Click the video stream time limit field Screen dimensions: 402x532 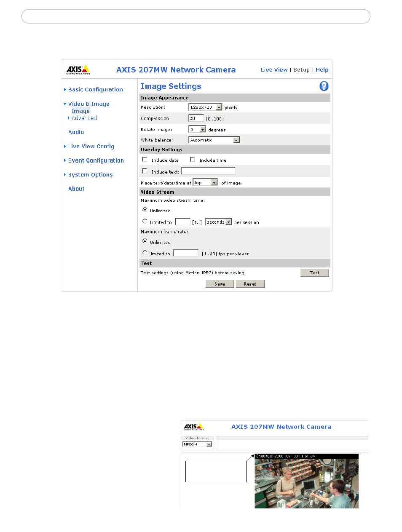pyautogui.click(x=182, y=222)
